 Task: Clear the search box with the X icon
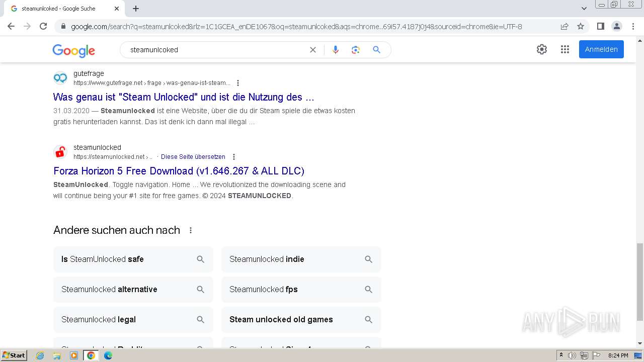point(313,50)
